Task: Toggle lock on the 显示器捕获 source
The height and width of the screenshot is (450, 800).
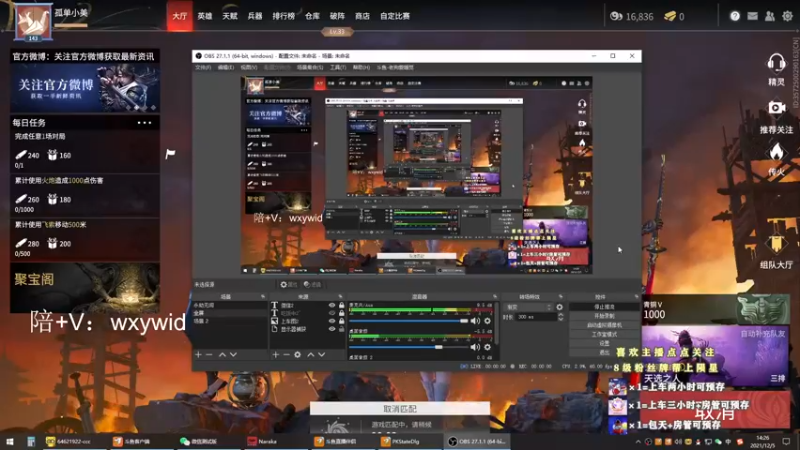Action: (341, 329)
